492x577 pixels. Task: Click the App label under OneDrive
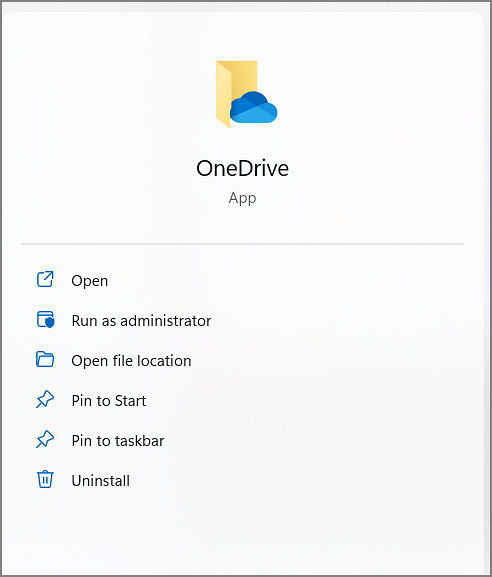point(243,198)
